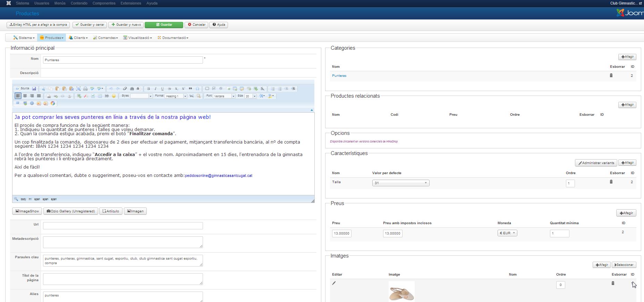The image size is (644, 302).
Task: Open the Extensiones menu in the top bar
Action: (x=130, y=3)
